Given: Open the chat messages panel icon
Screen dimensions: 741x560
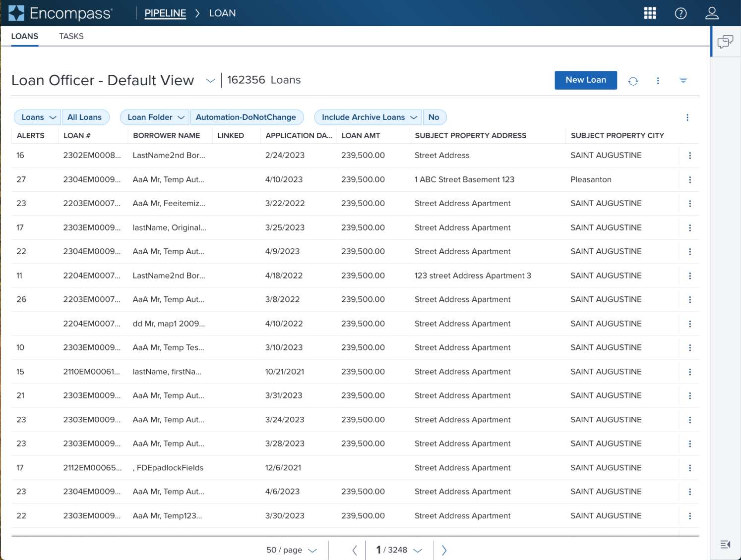Looking at the screenshot, I should 725,42.
